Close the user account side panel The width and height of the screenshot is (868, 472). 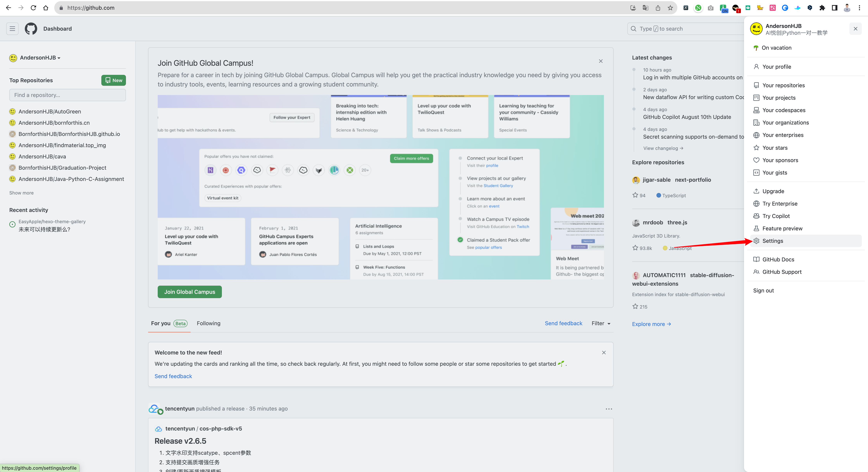[x=856, y=29]
